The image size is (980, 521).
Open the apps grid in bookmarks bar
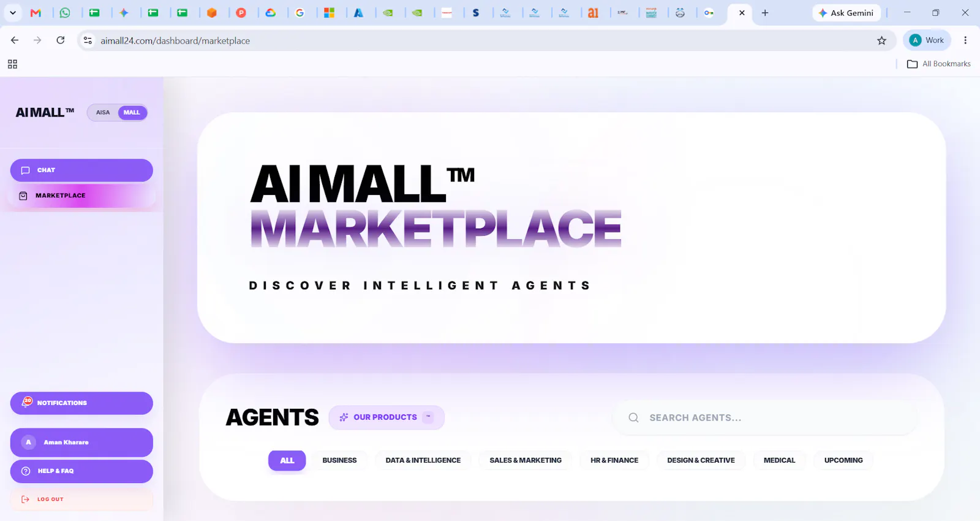pos(12,64)
